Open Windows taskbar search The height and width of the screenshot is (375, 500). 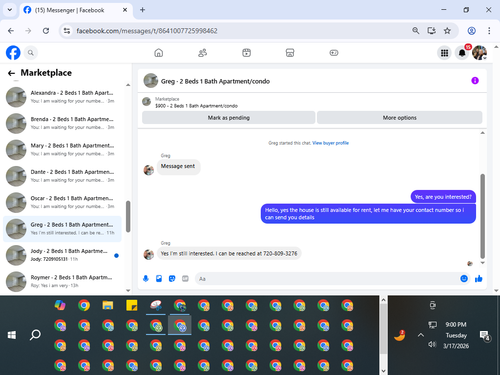(35, 335)
